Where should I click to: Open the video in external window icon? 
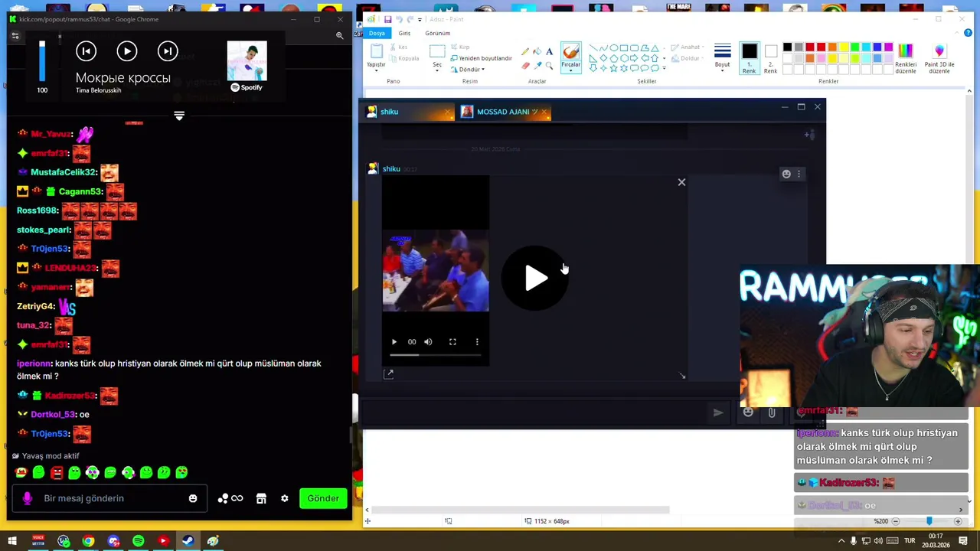click(x=389, y=373)
